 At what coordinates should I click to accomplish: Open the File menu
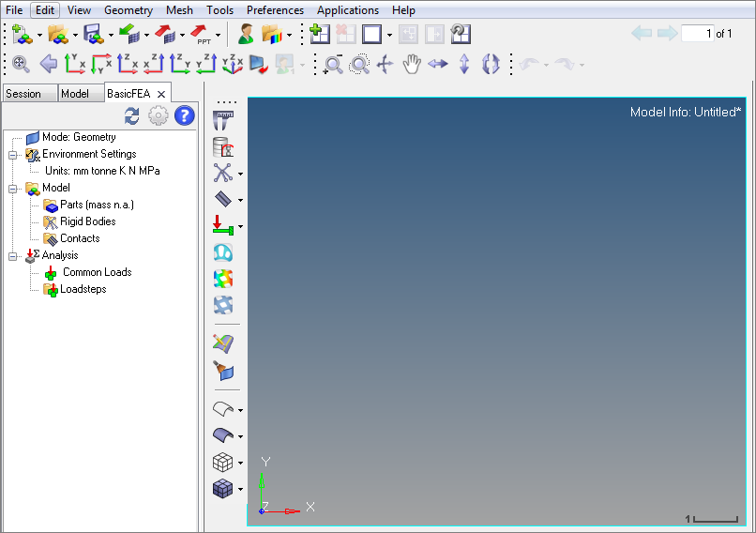(x=14, y=10)
